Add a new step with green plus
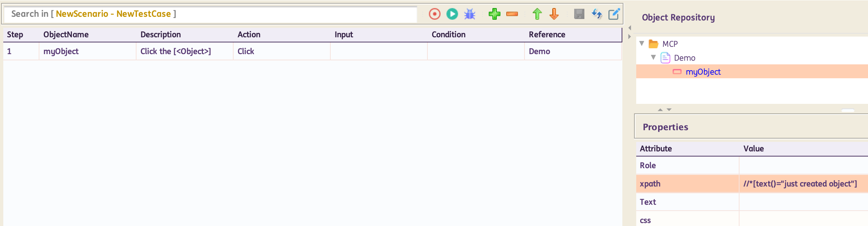 pos(495,14)
